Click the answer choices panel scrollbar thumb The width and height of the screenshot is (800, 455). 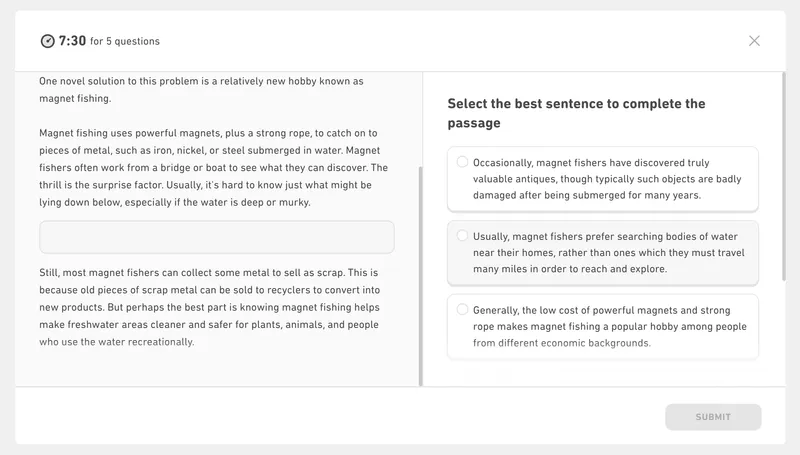click(782, 175)
